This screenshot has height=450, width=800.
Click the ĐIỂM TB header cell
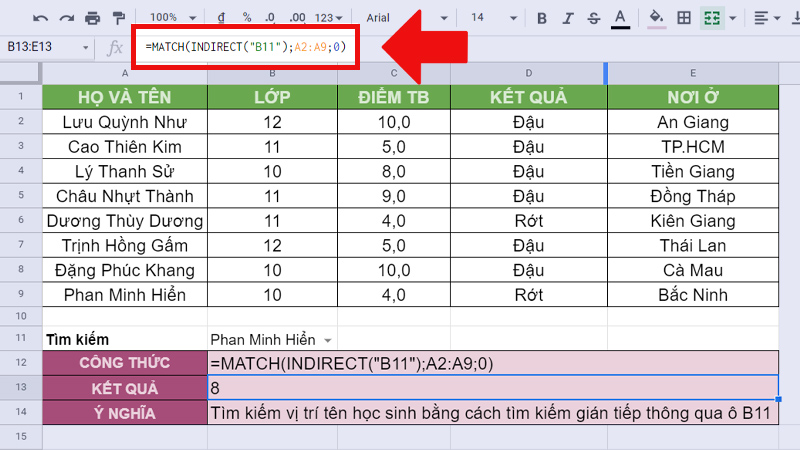click(393, 97)
